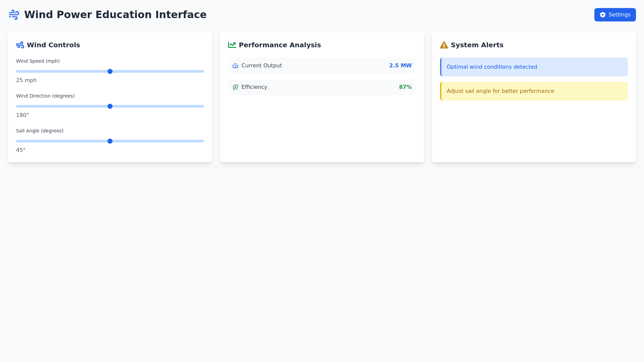Click the Wind Power Education Interface title
644x362 pixels.
coord(115,15)
